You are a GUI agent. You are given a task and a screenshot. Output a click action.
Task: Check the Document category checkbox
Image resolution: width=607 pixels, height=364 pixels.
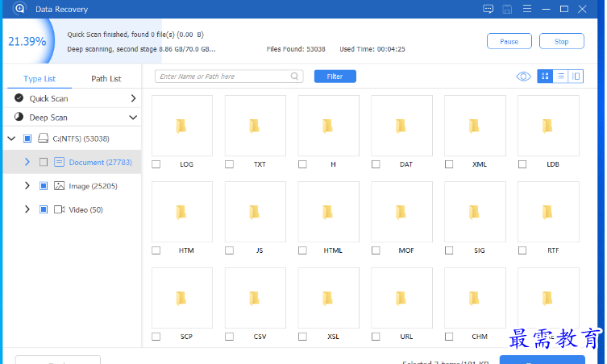44,162
